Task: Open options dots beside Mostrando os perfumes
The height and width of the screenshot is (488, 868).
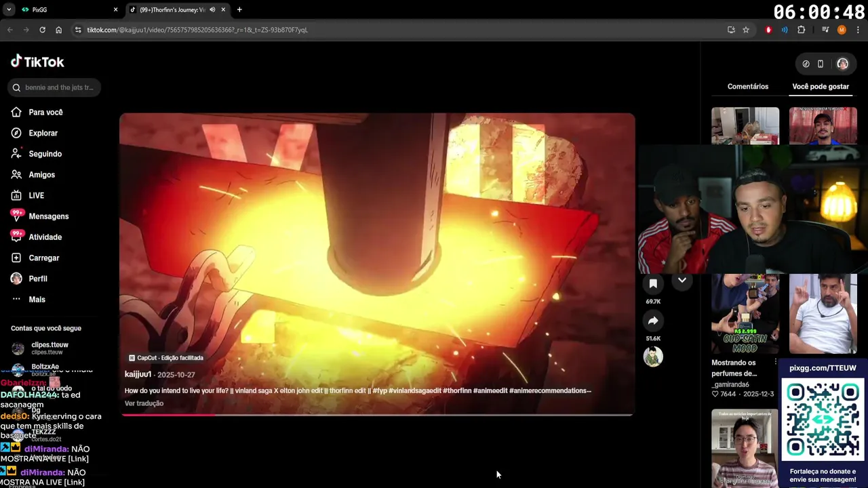Action: [776, 363]
